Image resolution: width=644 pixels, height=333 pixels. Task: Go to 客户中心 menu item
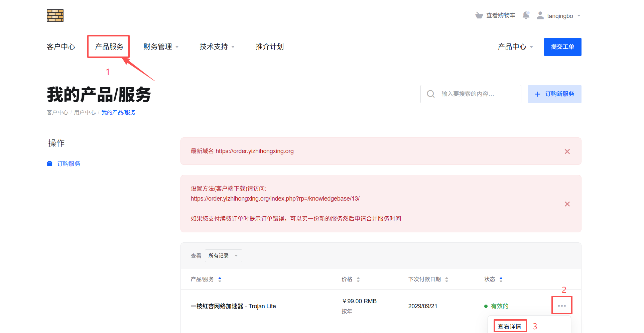(61, 46)
